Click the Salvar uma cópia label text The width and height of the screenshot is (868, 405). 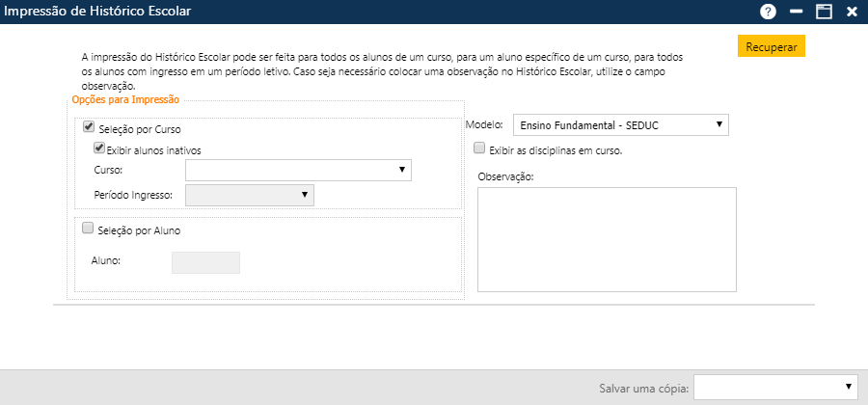pyautogui.click(x=643, y=388)
